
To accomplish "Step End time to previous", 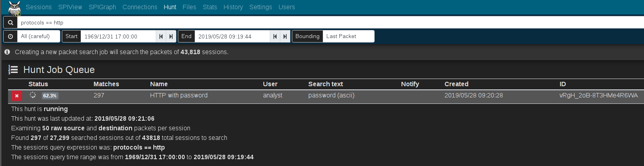I will click(x=275, y=36).
